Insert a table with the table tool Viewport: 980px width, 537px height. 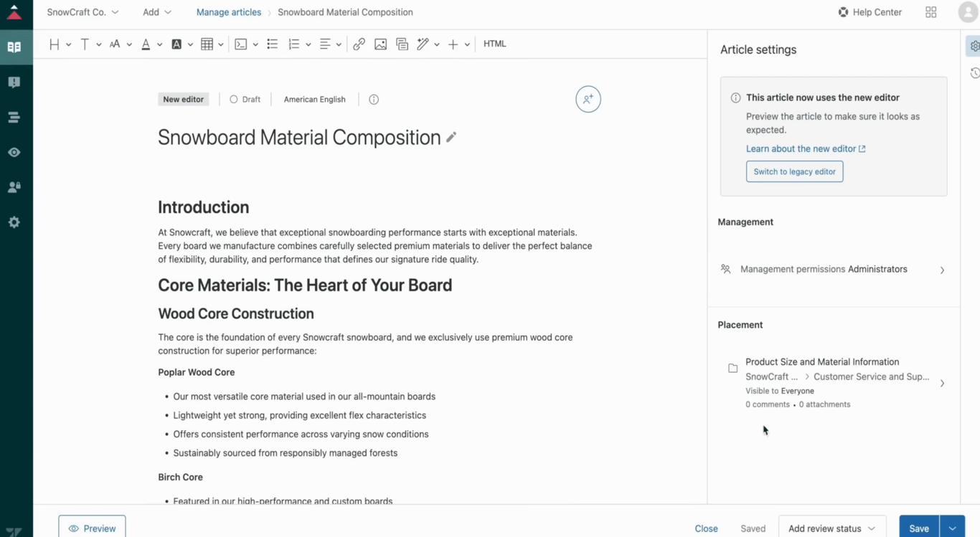click(207, 44)
